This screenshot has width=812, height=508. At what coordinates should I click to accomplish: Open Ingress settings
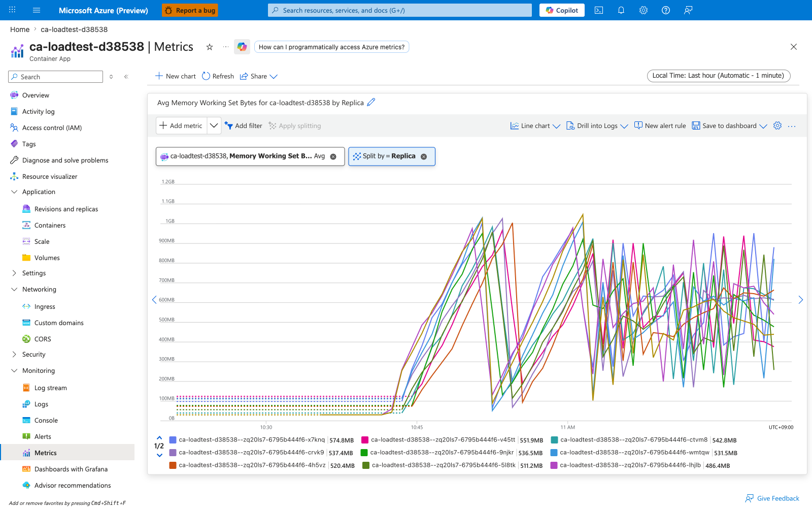[45, 307]
